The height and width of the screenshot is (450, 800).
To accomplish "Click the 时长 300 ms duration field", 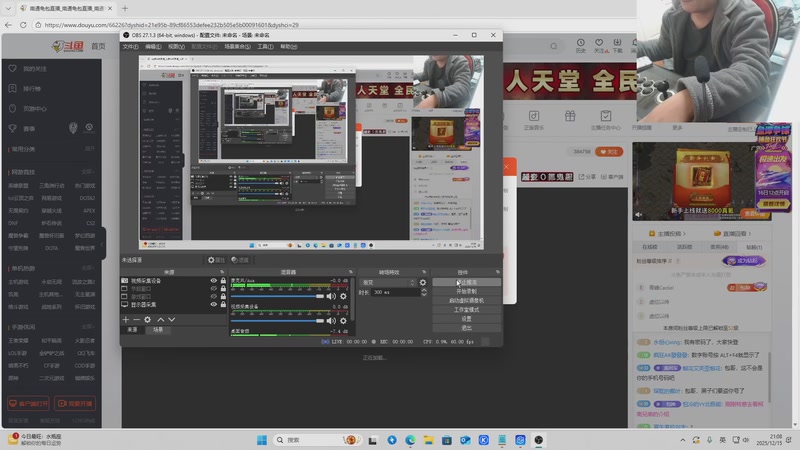I will [395, 292].
